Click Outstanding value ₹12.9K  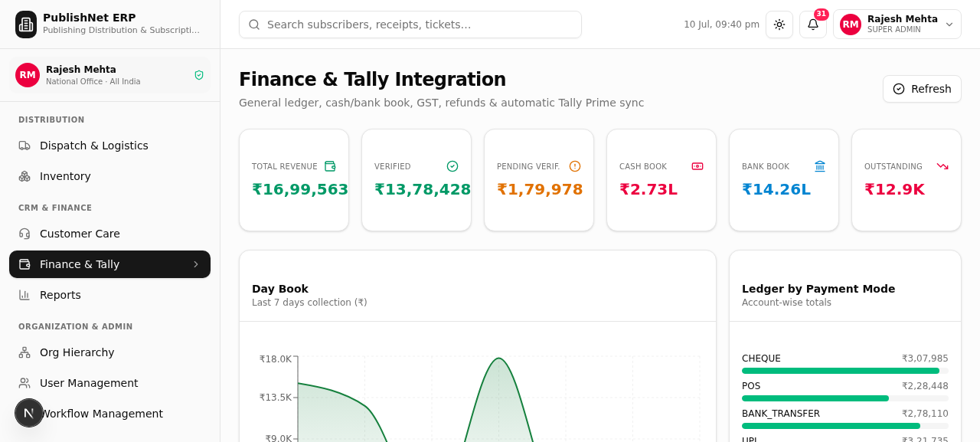(x=894, y=189)
